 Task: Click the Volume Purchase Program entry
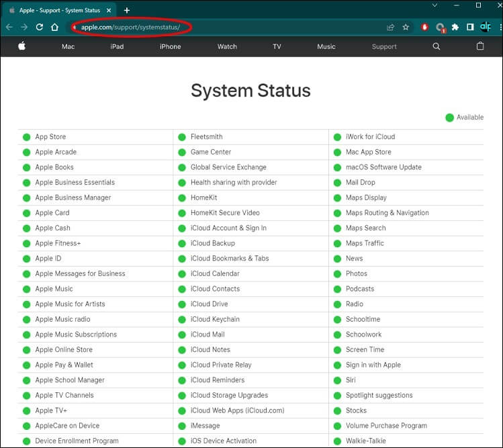[386, 426]
